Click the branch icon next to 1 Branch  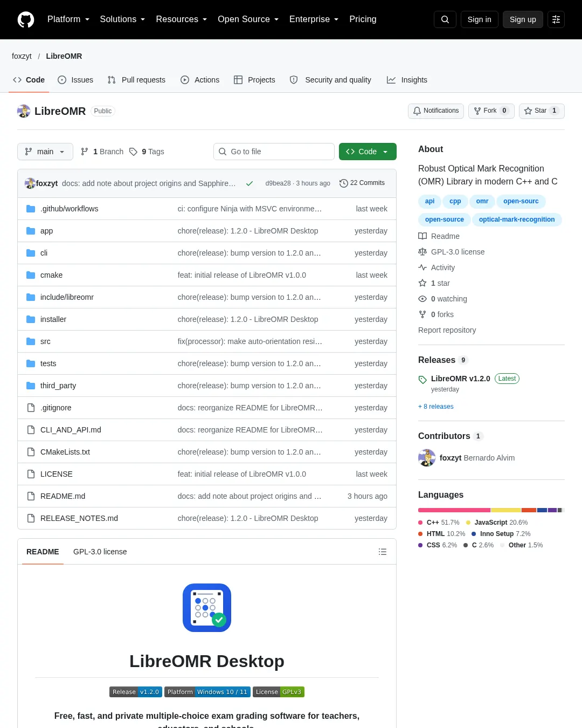[85, 152]
